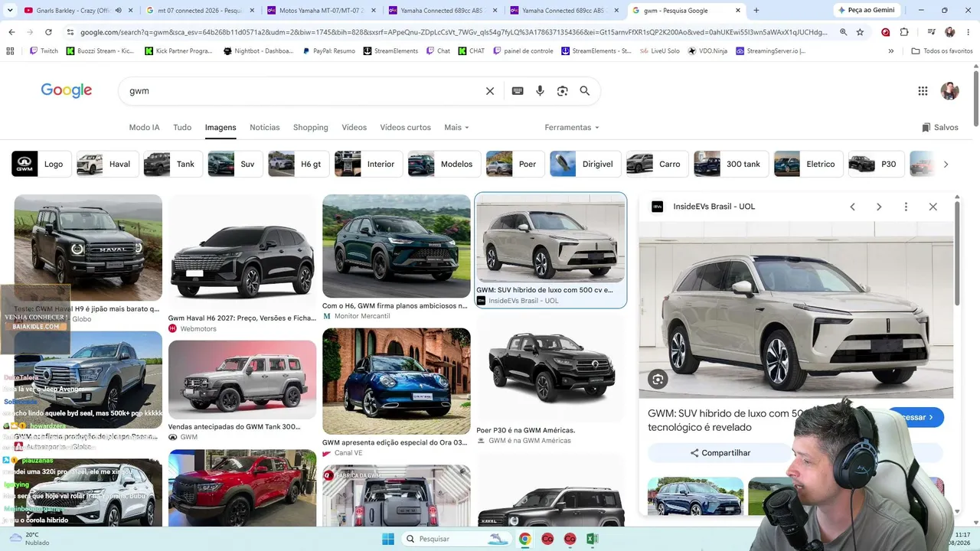Show next image in the preview panel
Image resolution: width=980 pixels, height=551 pixels.
(x=879, y=207)
